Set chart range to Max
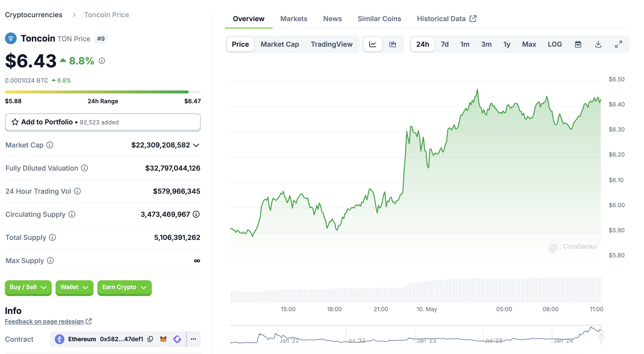This screenshot has height=354, width=644. pyautogui.click(x=529, y=44)
